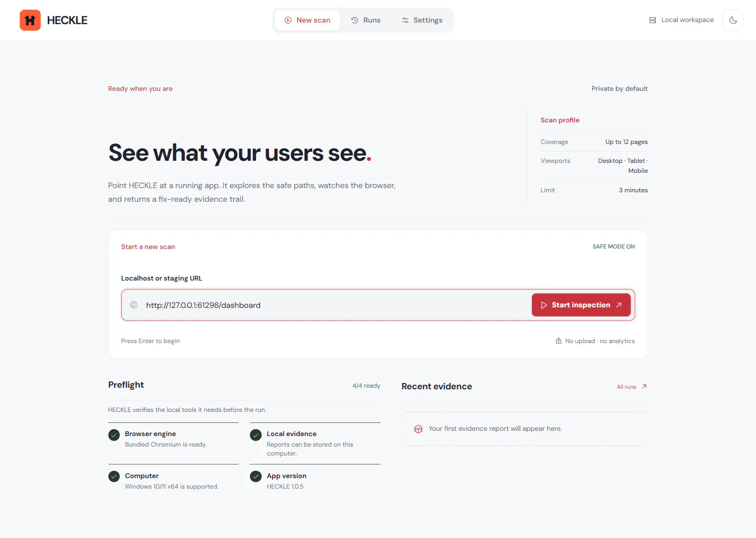Open the Settings tab
Image resolution: width=756 pixels, height=538 pixels.
[422, 20]
